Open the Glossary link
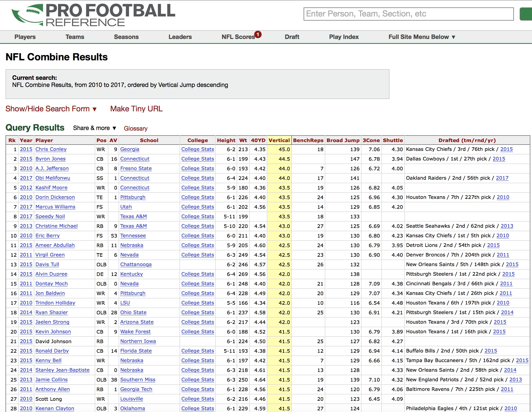This screenshot has height=412, width=532. (x=135, y=128)
